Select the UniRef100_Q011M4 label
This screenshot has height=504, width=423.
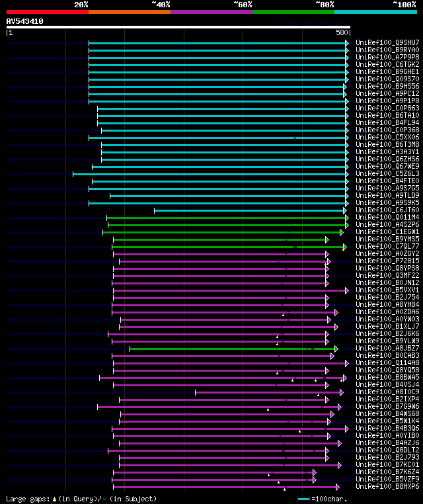tap(387, 218)
